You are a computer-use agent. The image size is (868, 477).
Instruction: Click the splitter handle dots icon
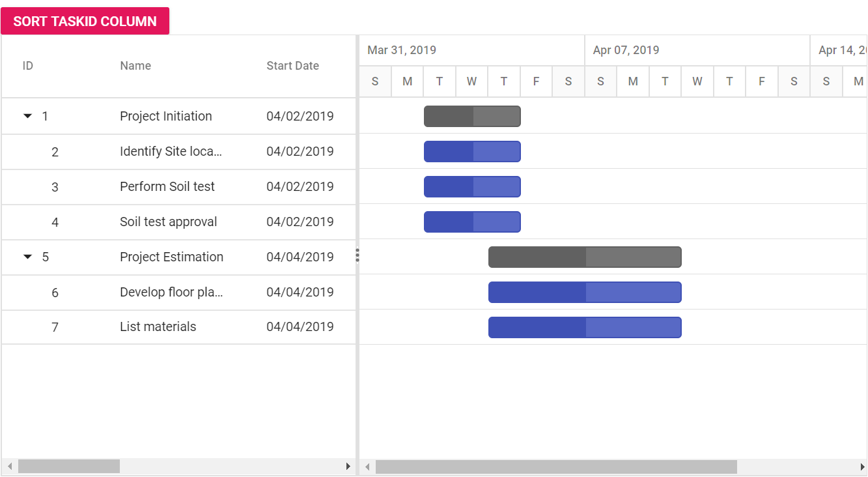click(357, 255)
